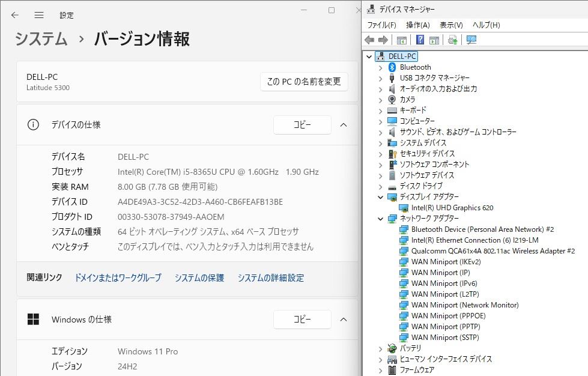
Task: Click この PC の名前を変更 button
Action: coord(304,81)
